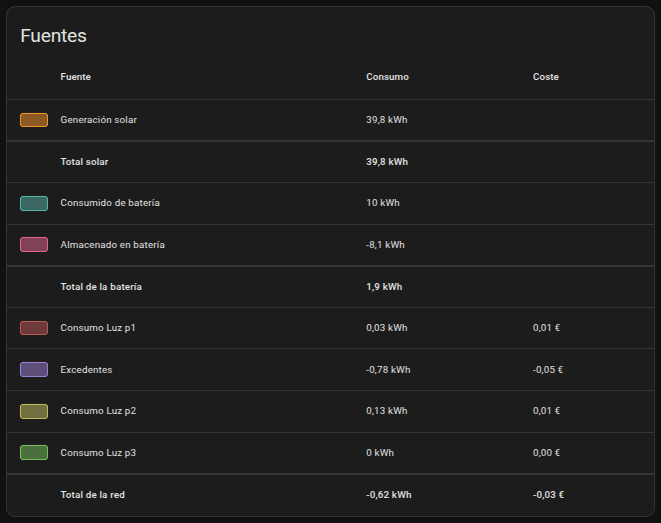
Task: Open the Generación solar source label
Action: pyautogui.click(x=98, y=120)
